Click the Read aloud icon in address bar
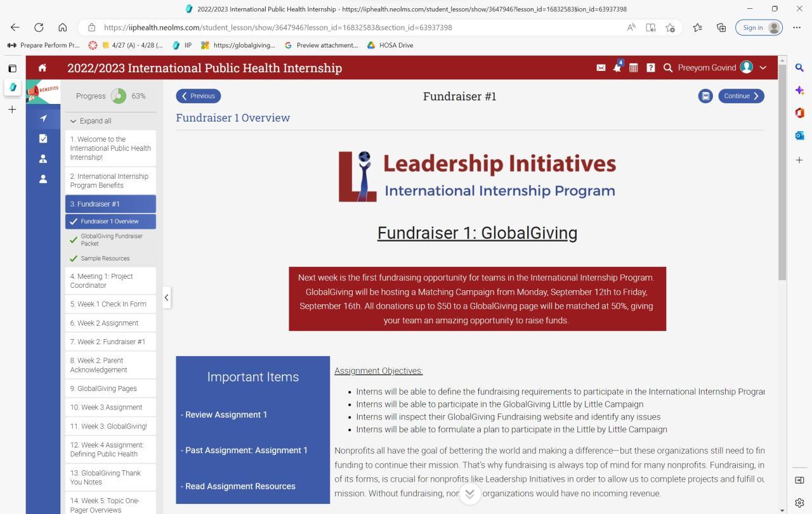 (631, 27)
